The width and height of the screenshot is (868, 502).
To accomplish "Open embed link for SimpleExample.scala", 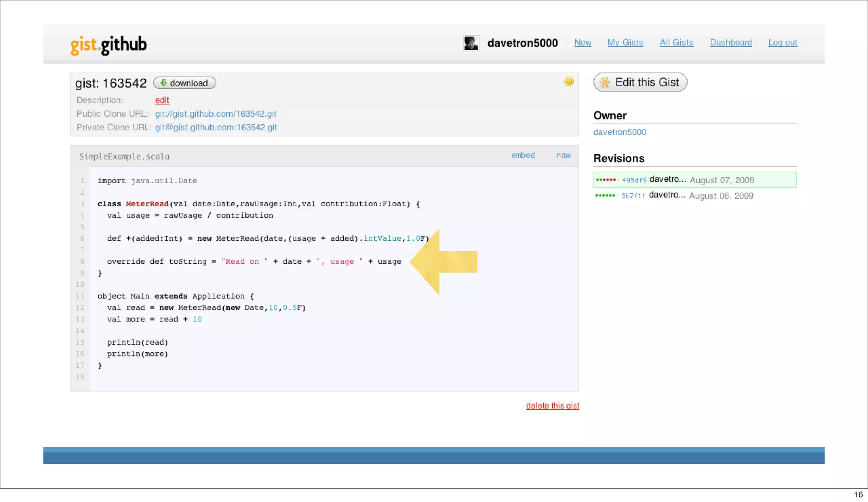I will pos(523,155).
